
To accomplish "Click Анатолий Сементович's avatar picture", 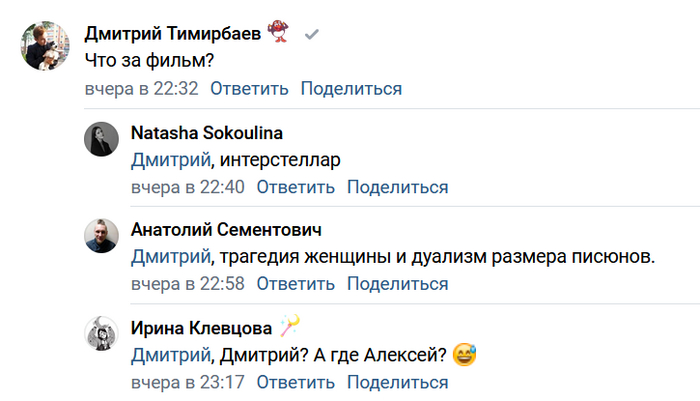I will click(x=102, y=238).
